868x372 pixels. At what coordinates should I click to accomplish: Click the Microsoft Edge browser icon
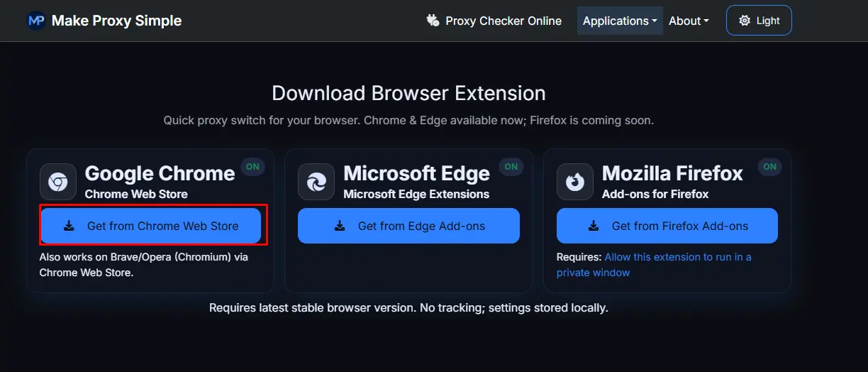coord(316,182)
